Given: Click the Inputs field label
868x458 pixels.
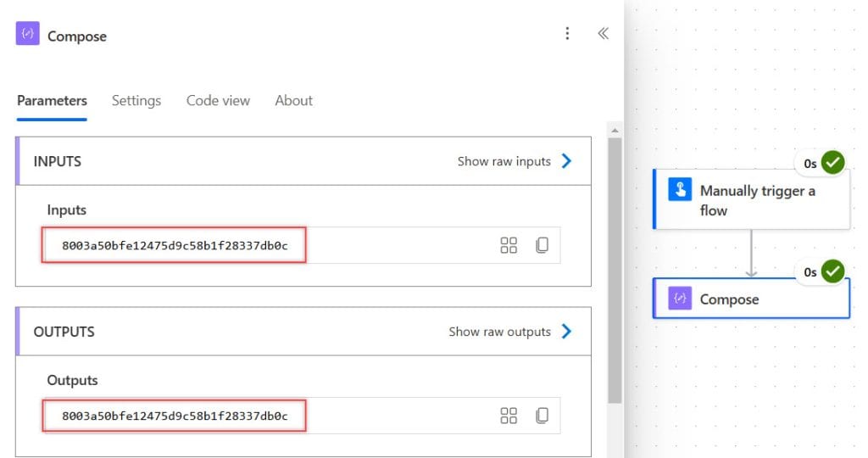Looking at the screenshot, I should tap(66, 209).
